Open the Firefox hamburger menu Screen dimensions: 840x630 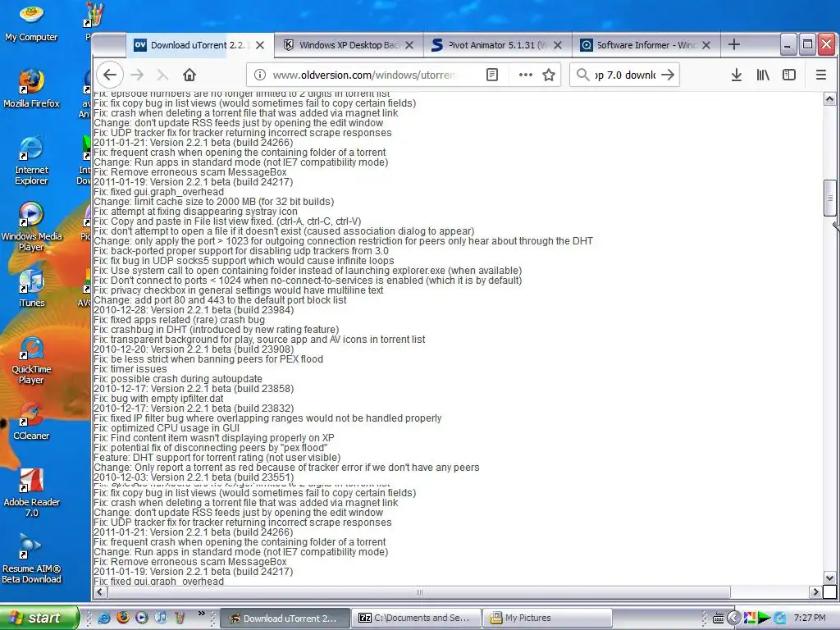(820, 75)
